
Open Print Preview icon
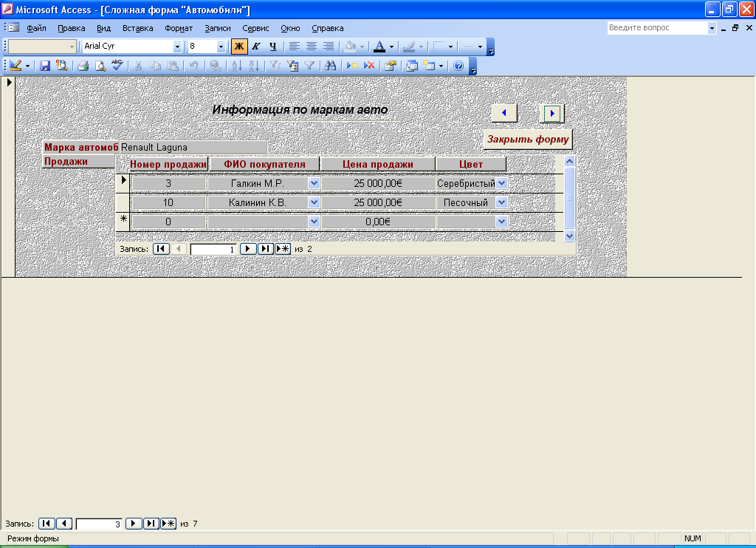coord(100,66)
